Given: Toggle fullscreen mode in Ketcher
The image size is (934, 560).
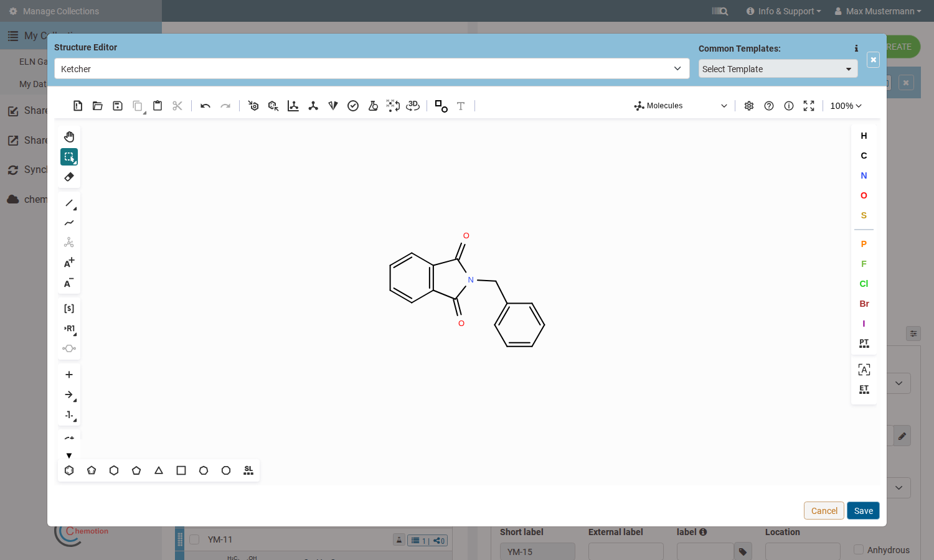Looking at the screenshot, I should [809, 106].
